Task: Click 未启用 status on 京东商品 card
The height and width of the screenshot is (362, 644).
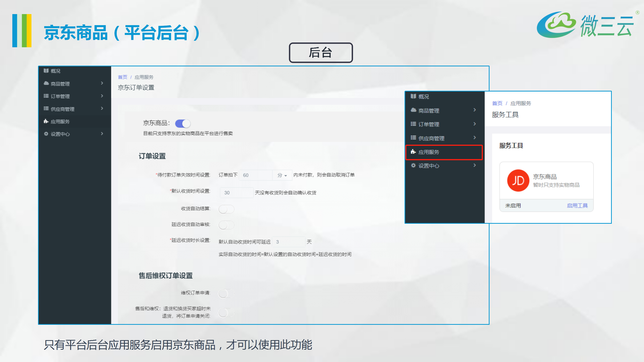Action: 513,206
